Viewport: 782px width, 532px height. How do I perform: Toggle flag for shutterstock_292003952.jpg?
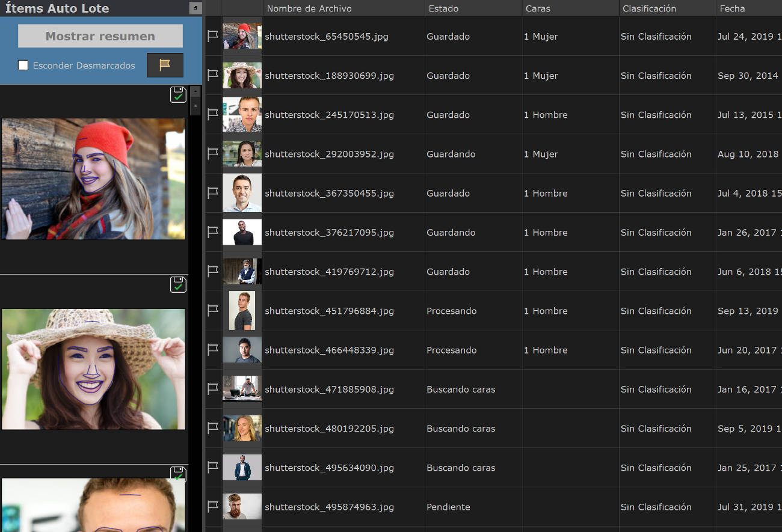coord(213,154)
